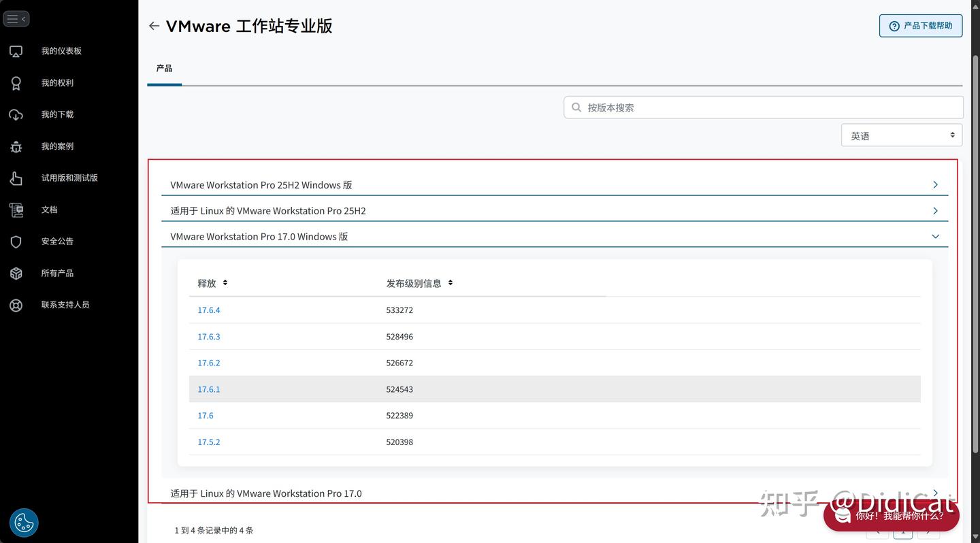The image size is (980, 543).
Task: Click build number 524543
Action: point(399,389)
